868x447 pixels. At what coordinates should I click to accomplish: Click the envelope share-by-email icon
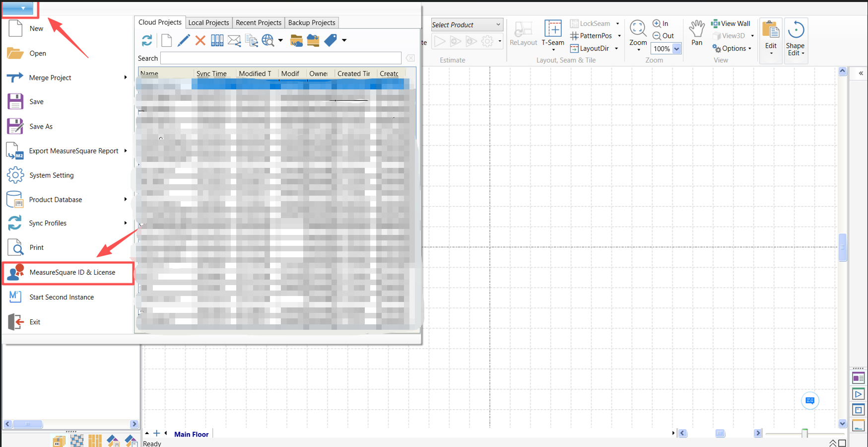point(234,41)
